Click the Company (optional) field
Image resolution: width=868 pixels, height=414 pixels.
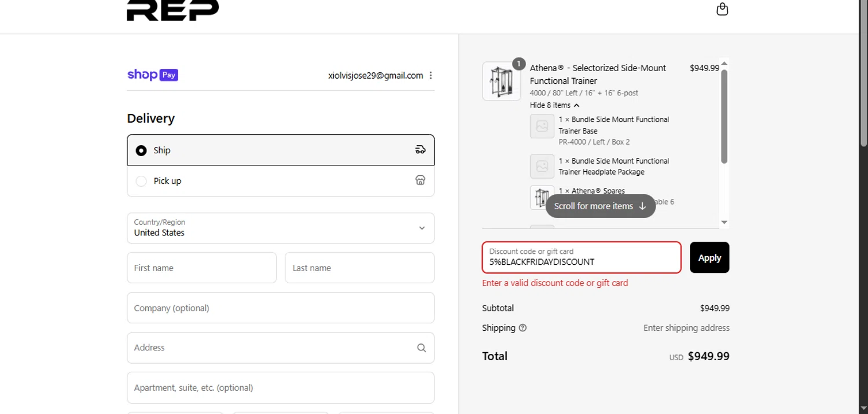(x=281, y=308)
